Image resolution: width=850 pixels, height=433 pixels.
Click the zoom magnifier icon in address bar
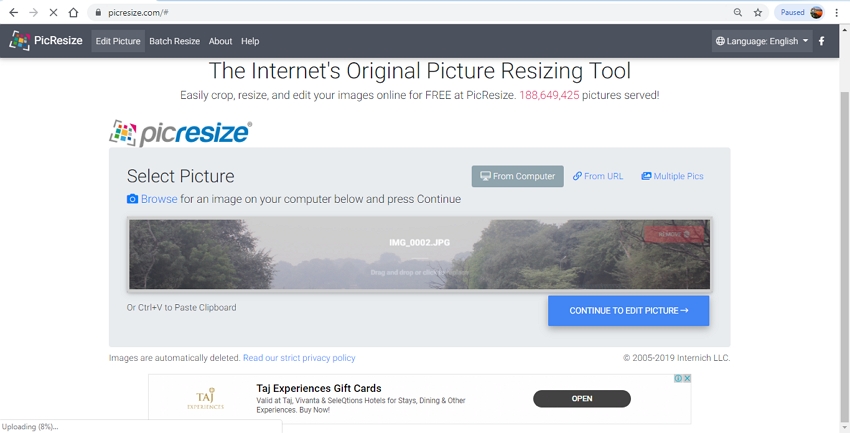click(738, 13)
